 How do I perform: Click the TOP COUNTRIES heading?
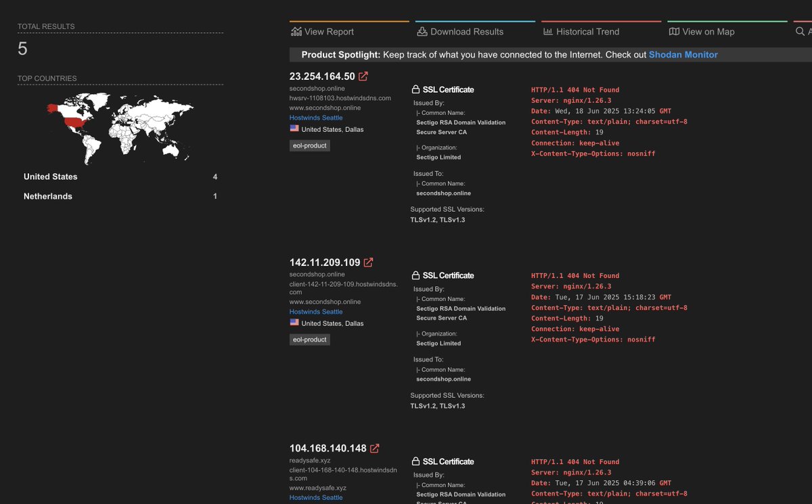tap(47, 78)
